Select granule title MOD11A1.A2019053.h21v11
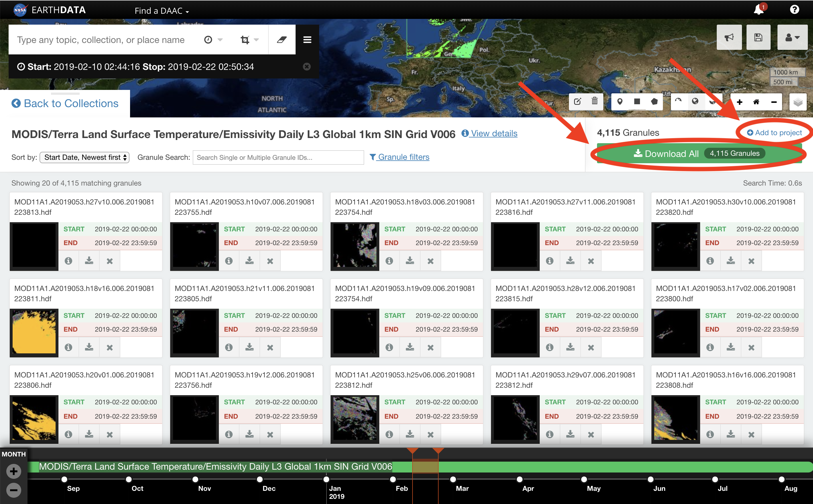The width and height of the screenshot is (813, 504). [245, 293]
